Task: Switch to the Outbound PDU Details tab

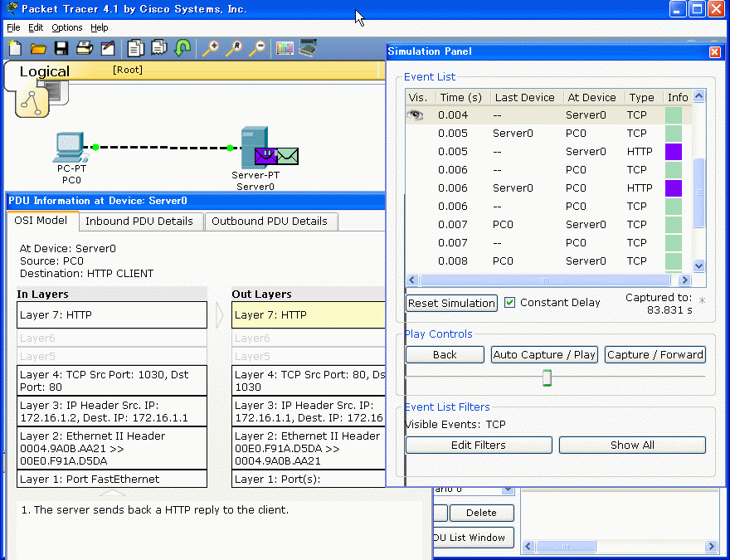Action: click(x=270, y=222)
